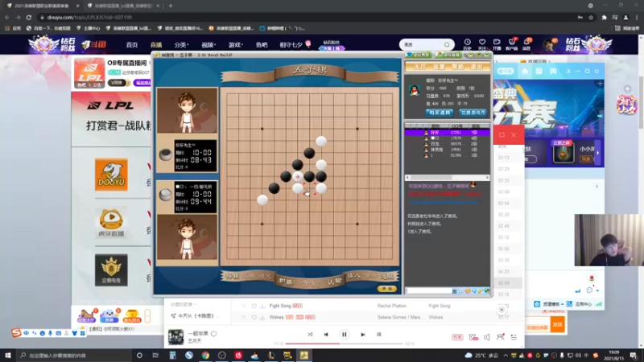Open the lyrics icon next to next-track
This screenshot has height=362, width=644.
coord(378,335)
